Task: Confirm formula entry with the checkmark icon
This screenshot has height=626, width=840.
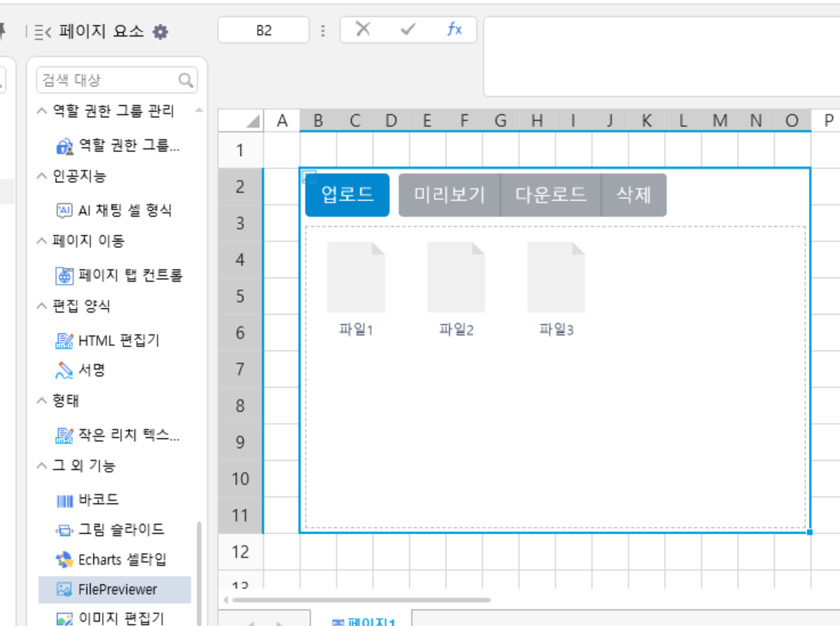Action: (408, 29)
